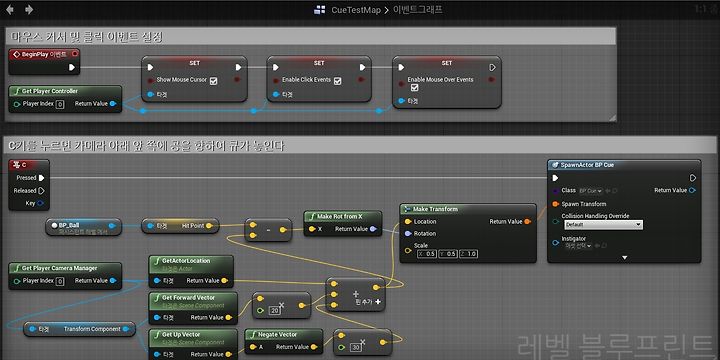720x360 pixels.
Task: Expand SpawnActor node advanced options arrow
Action: point(624,258)
